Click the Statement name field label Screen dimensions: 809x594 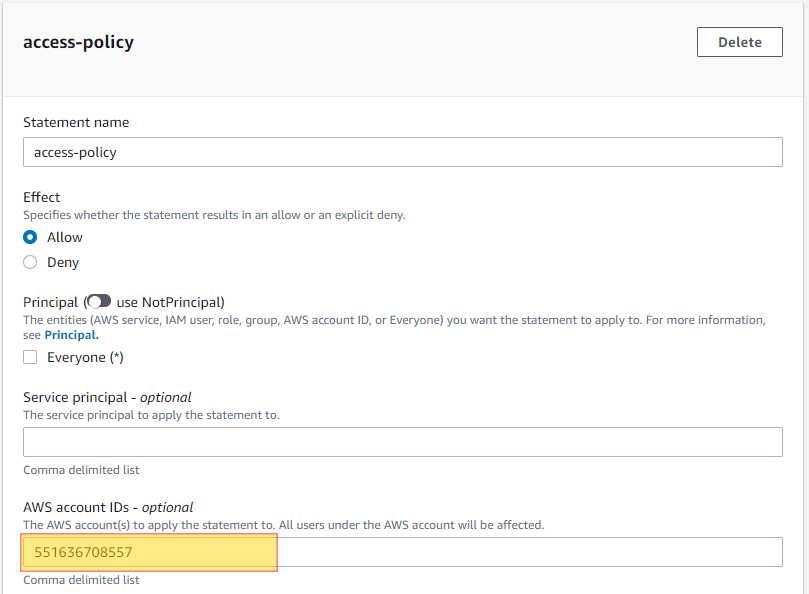point(76,122)
